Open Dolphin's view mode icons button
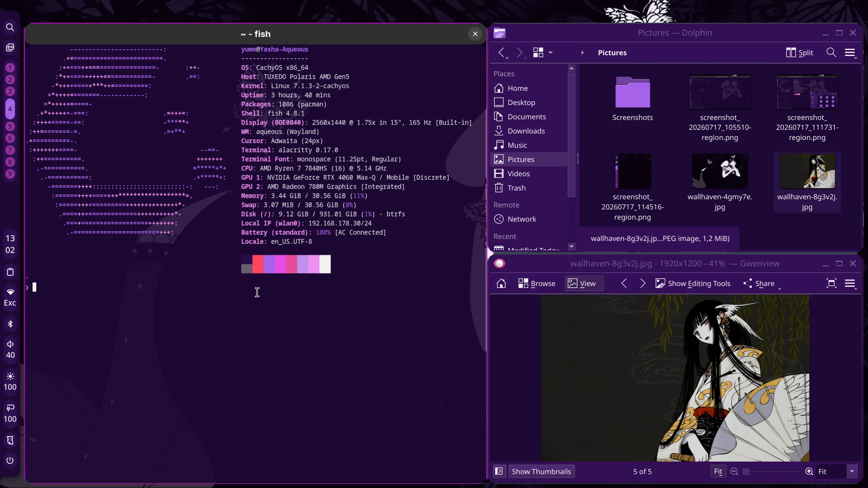This screenshot has height=488, width=868. pyautogui.click(x=538, y=53)
